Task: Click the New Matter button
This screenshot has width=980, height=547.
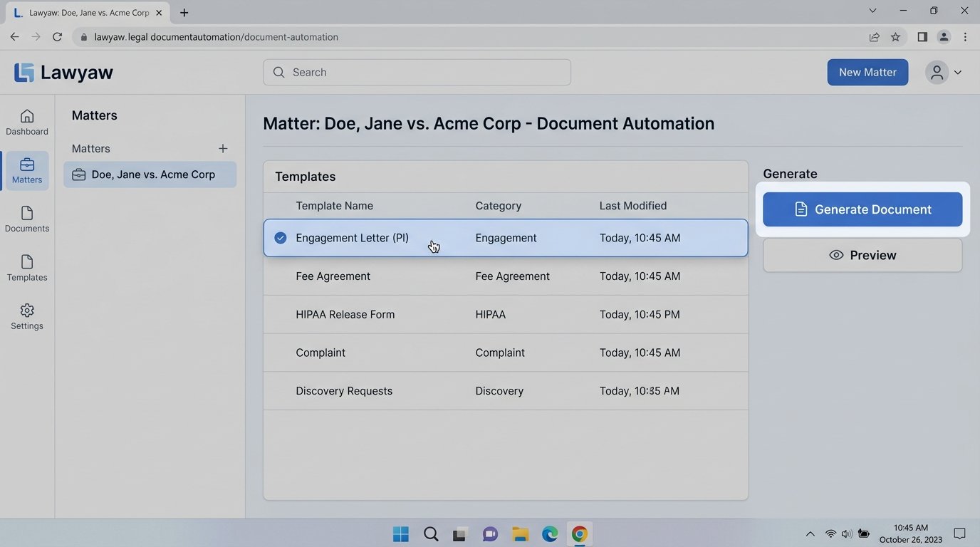Action: (x=867, y=72)
